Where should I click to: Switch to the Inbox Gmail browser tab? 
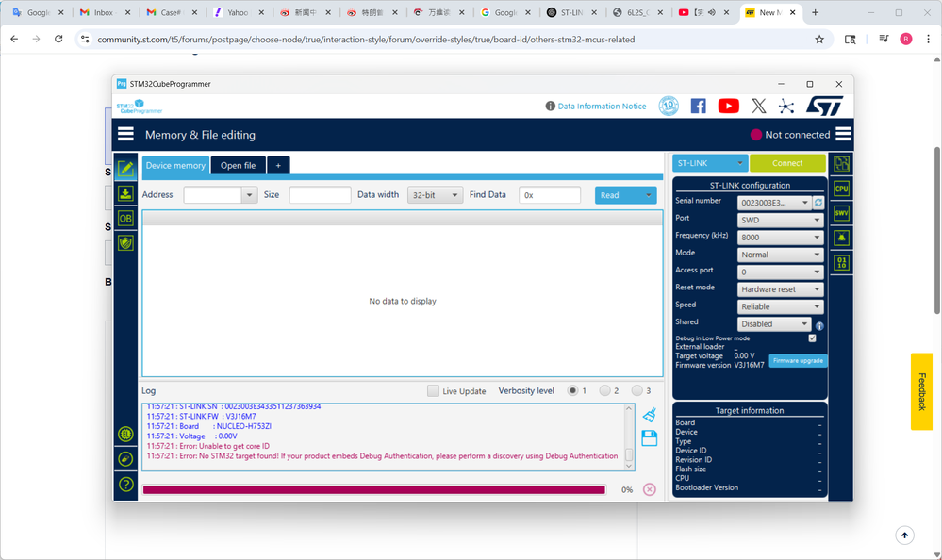point(106,12)
